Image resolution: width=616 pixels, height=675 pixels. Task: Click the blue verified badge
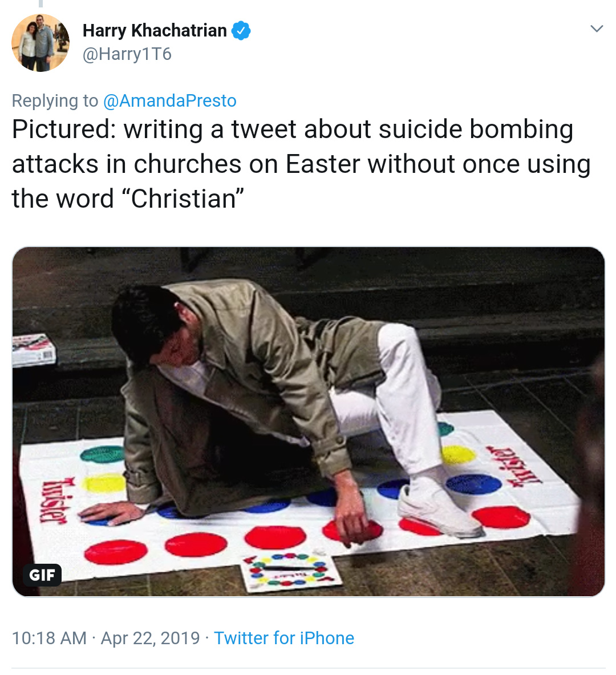pyautogui.click(x=241, y=31)
